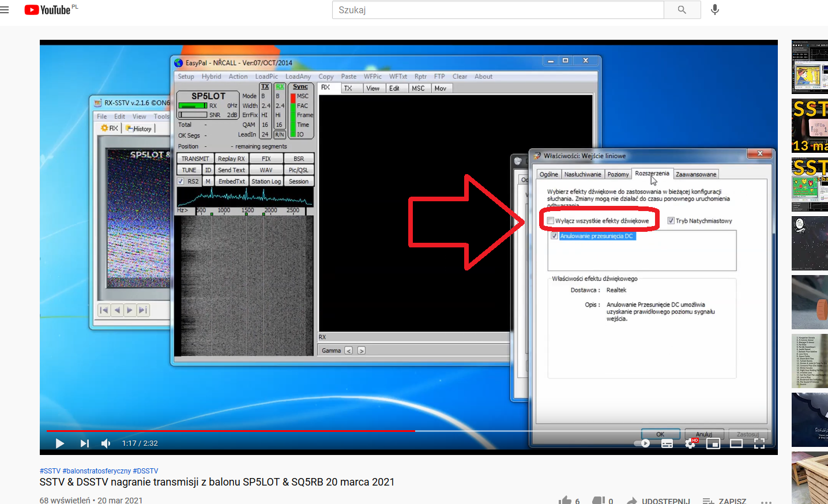Click UDOSTĘPNIJ to share the video
The width and height of the screenshot is (828, 504).
658,501
